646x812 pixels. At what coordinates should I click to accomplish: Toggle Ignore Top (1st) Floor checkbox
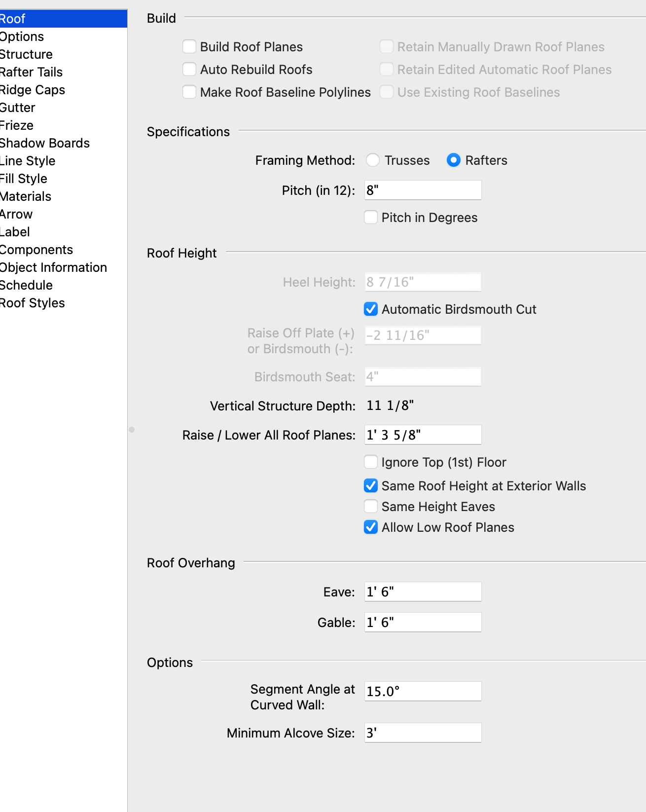click(x=371, y=462)
